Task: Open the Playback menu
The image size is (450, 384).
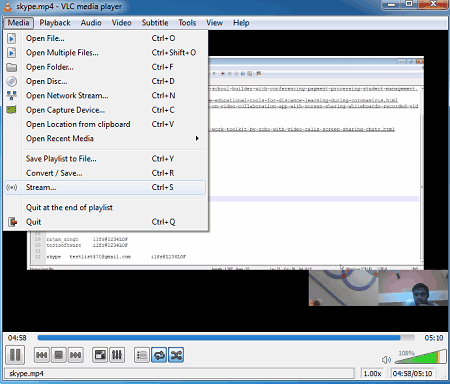Action: click(55, 23)
